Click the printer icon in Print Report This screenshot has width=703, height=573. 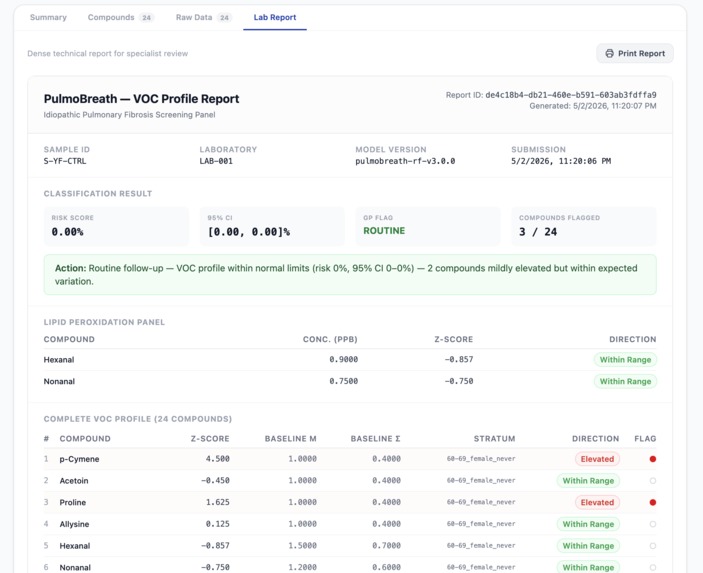pyautogui.click(x=609, y=53)
